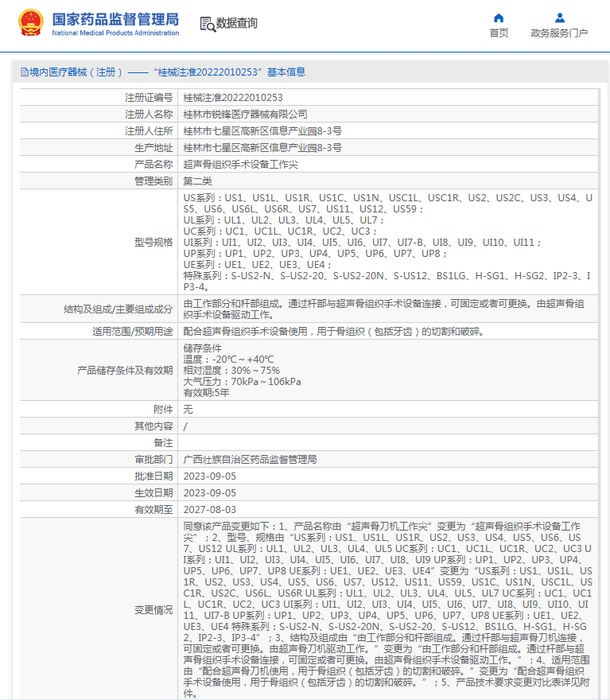Open the 数据查询 search icon
Image resolution: width=610 pixels, height=700 pixels.
207,24
